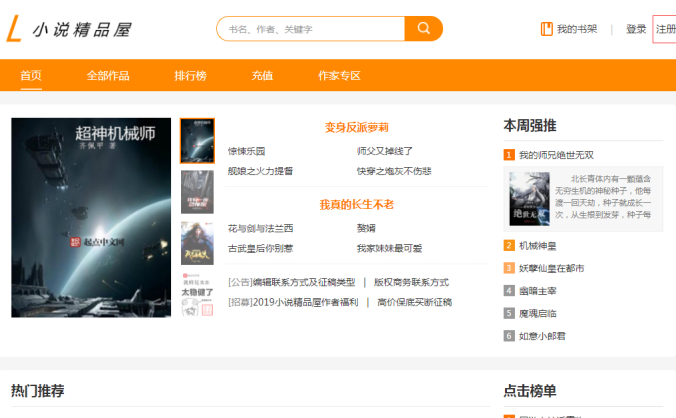The width and height of the screenshot is (676, 418).
Task: Open the 全部作品 menu item
Action: tap(108, 75)
